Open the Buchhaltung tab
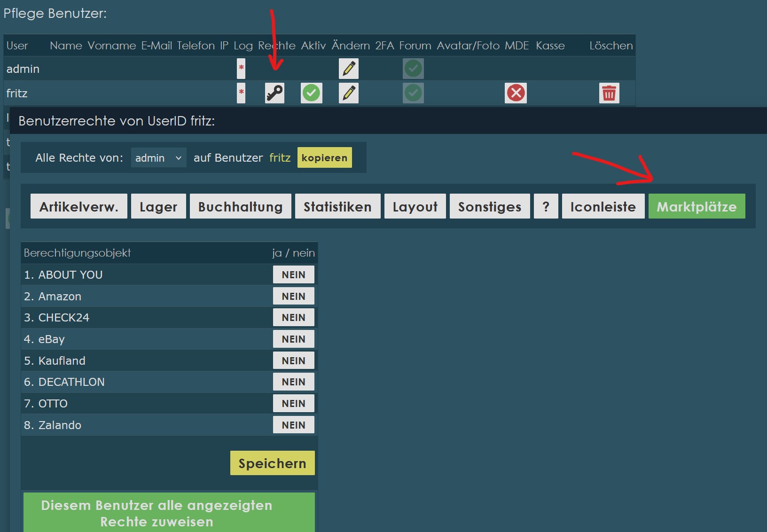 tap(241, 206)
